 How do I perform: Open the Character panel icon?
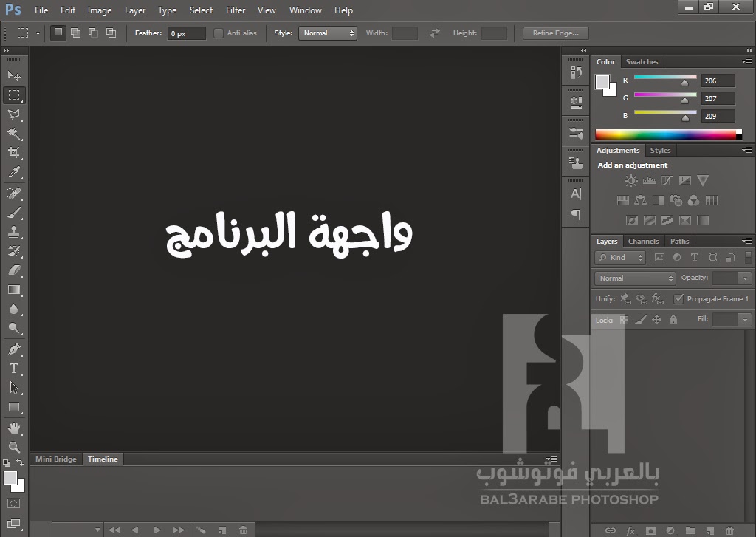pyautogui.click(x=576, y=194)
